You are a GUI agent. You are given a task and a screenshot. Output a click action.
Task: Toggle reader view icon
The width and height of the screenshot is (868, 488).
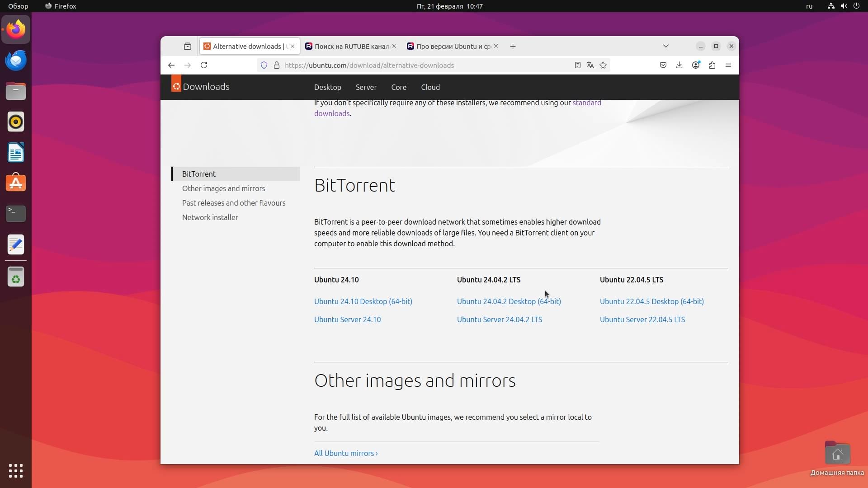[577, 65]
